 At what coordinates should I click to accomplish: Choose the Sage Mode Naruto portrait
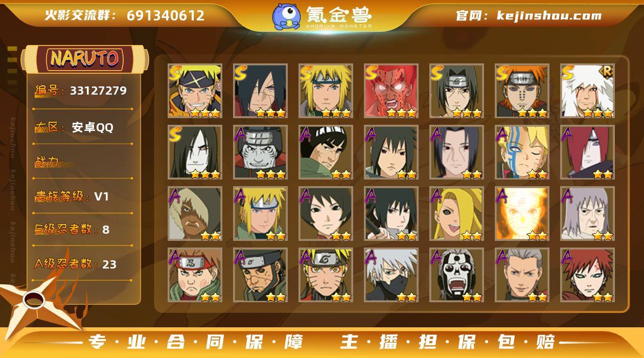pyautogui.click(x=326, y=275)
